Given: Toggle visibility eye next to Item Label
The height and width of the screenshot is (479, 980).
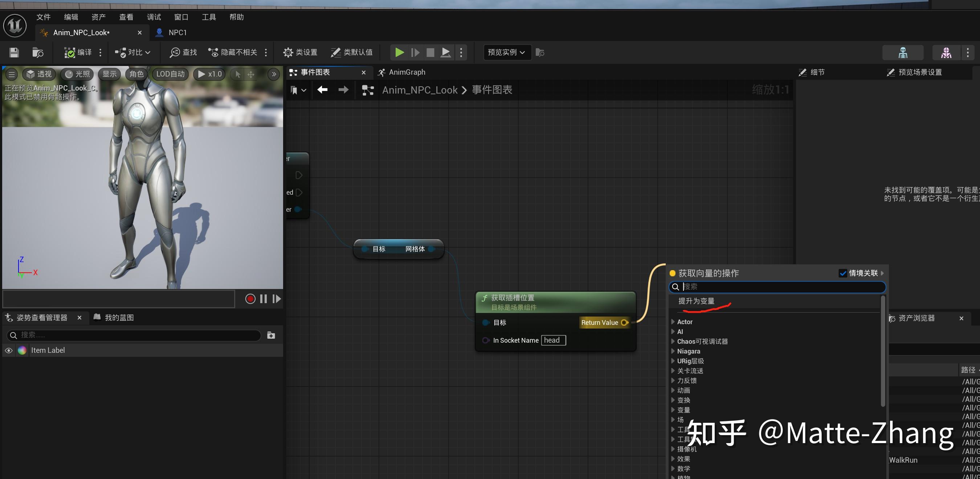Looking at the screenshot, I should [8, 350].
